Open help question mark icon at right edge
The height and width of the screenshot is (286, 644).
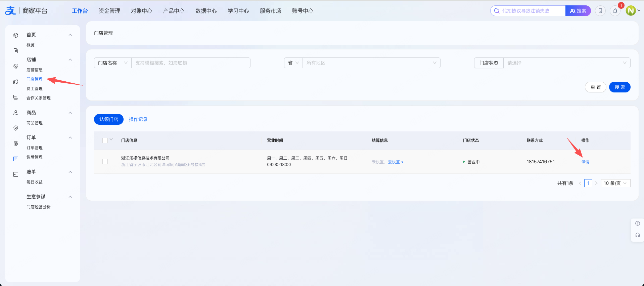click(x=638, y=223)
